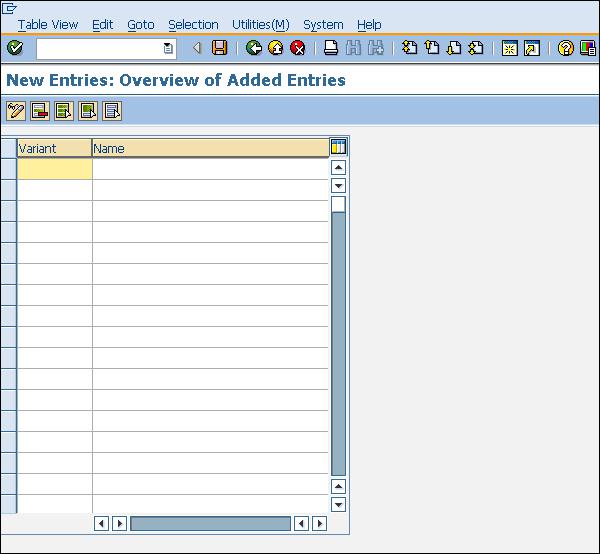
Task: Go to First Page icon
Action: 409,48
